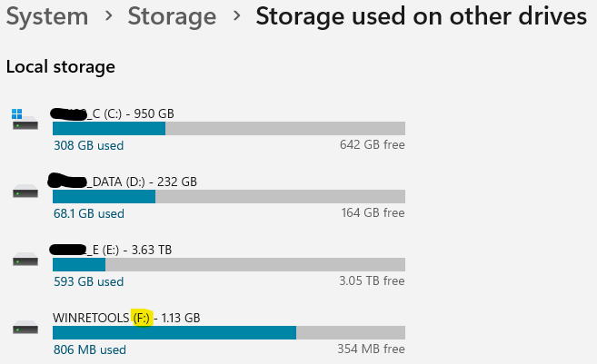Click the E: drive usage bar
This screenshot has width=597, height=364.
229,265
